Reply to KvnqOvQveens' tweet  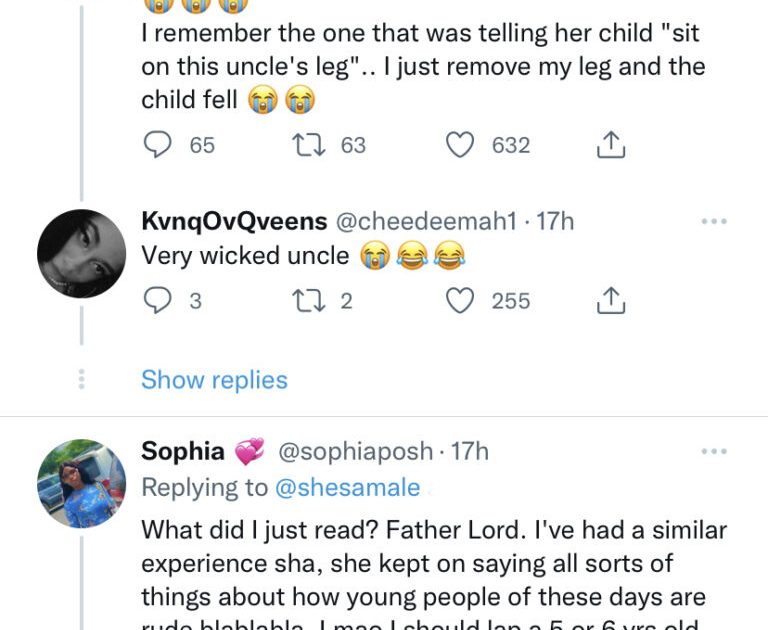(x=158, y=300)
